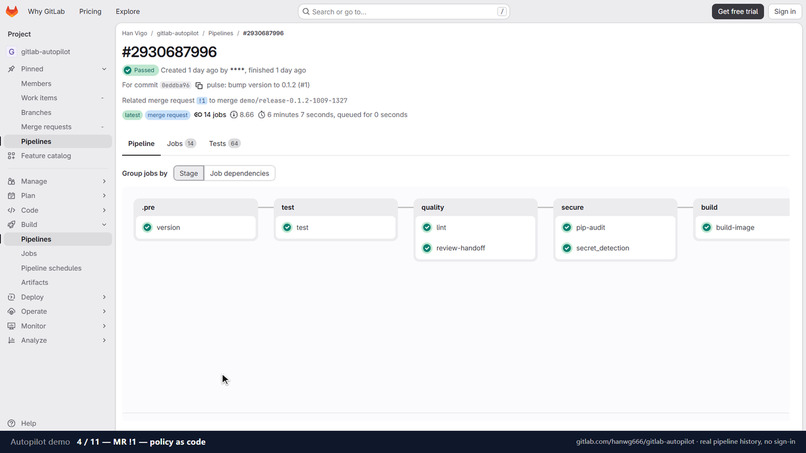806x453 pixels.
Task: Collapse the Pinned section chevron
Action: pos(104,69)
